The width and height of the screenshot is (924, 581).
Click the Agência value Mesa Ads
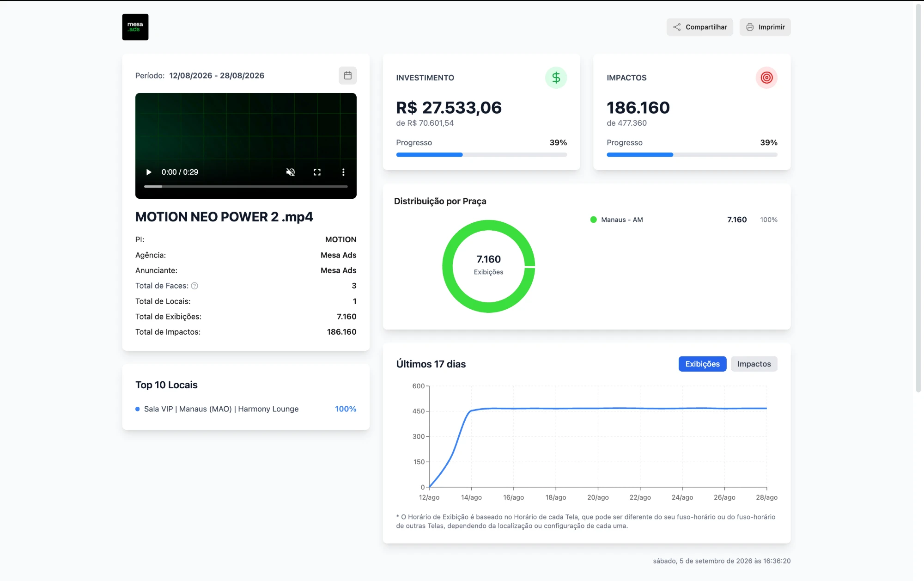tap(338, 255)
